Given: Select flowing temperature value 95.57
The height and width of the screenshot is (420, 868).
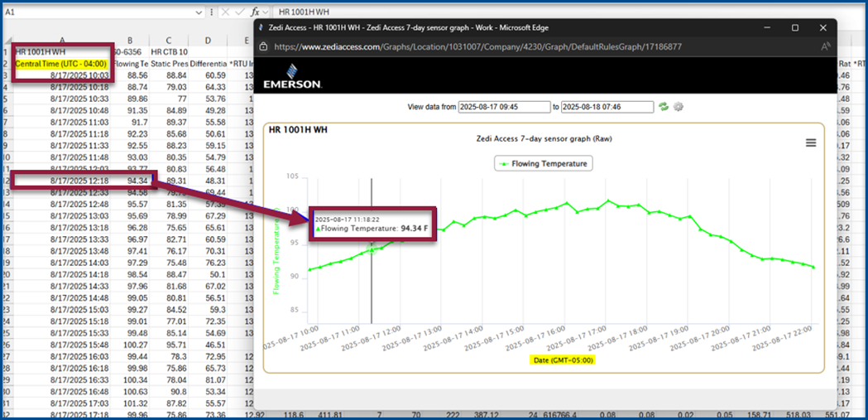Looking at the screenshot, I should (x=130, y=203).
